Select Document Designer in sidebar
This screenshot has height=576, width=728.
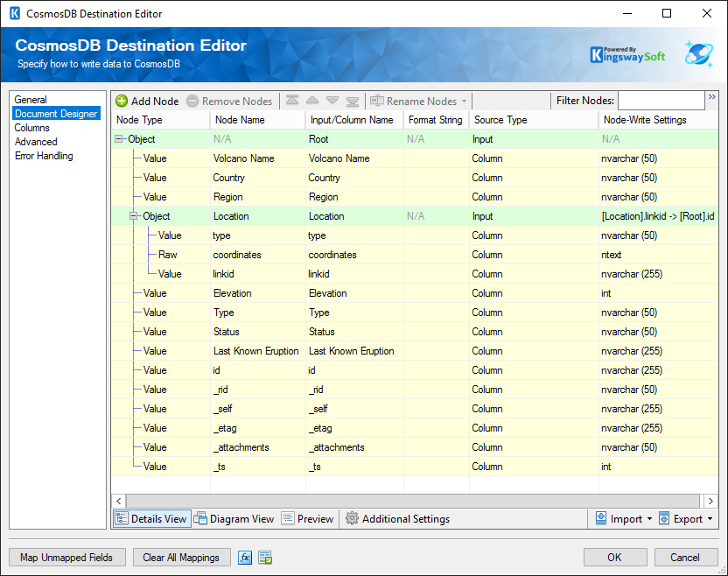[x=56, y=113]
